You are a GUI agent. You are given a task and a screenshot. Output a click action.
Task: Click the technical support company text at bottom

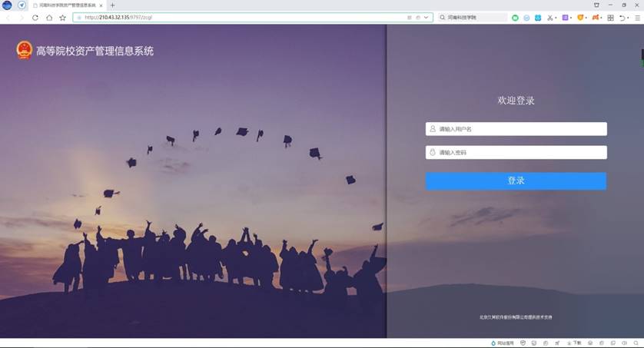pyautogui.click(x=516, y=317)
